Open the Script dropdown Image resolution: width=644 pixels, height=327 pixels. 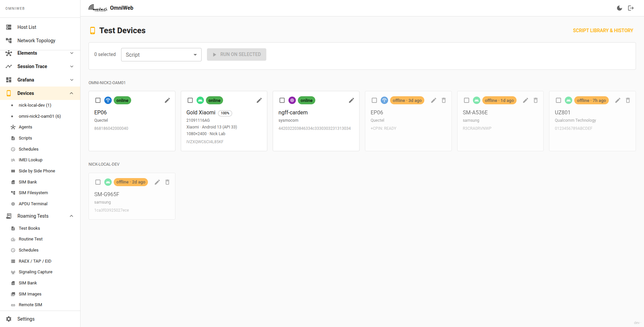pos(161,55)
